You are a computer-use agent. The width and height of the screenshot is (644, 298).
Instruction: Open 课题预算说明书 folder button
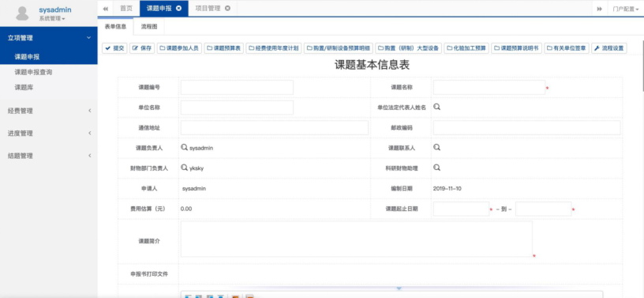(x=517, y=48)
